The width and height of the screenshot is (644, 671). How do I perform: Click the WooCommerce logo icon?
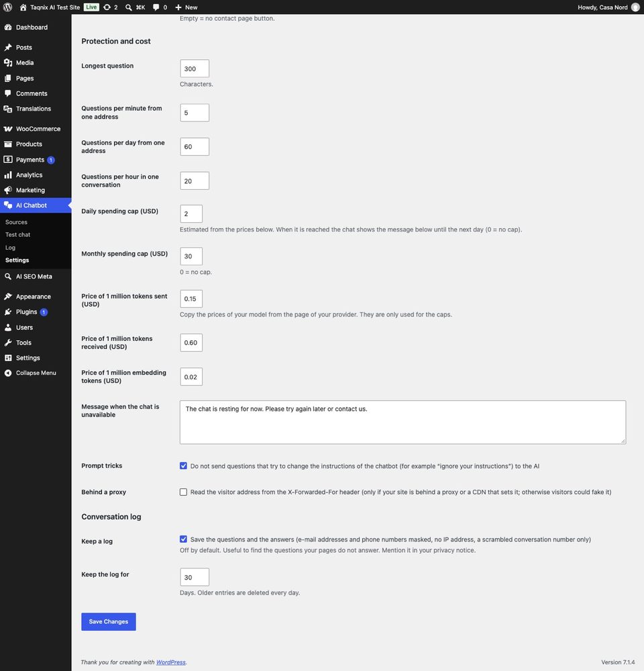point(7,129)
